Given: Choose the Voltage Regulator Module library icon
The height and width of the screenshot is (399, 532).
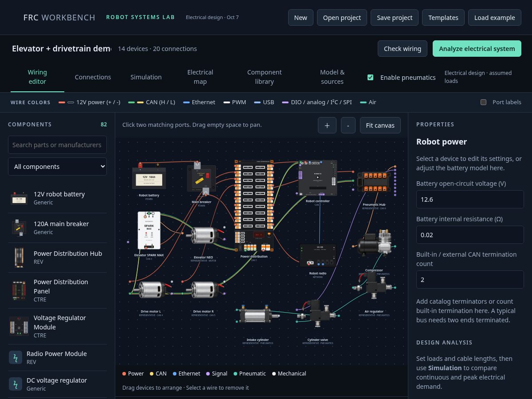Looking at the screenshot, I should (x=19, y=326).
